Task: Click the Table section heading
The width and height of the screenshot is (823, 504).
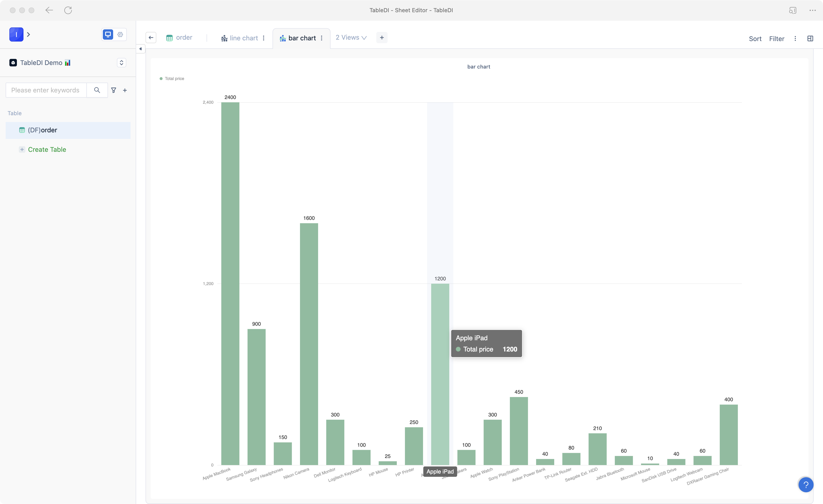Action: coord(15,113)
